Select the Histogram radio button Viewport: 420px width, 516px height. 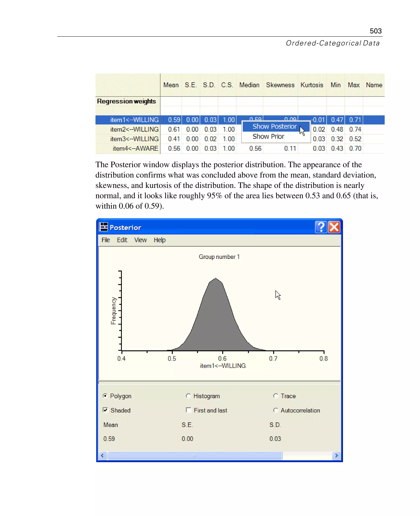[x=188, y=396]
